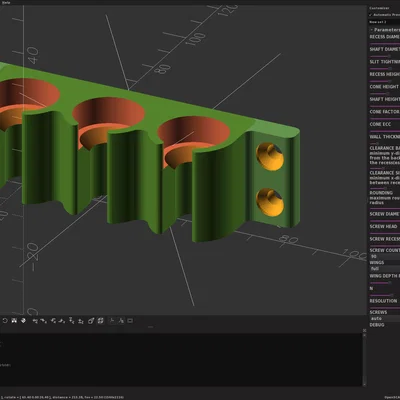Adjust the CONE ECC slider
The image size is (400, 400).
click(385, 131)
